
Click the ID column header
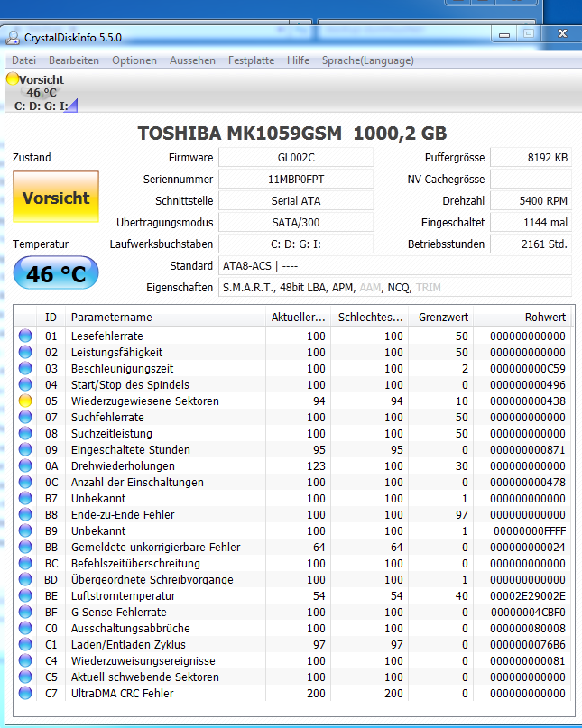51,318
